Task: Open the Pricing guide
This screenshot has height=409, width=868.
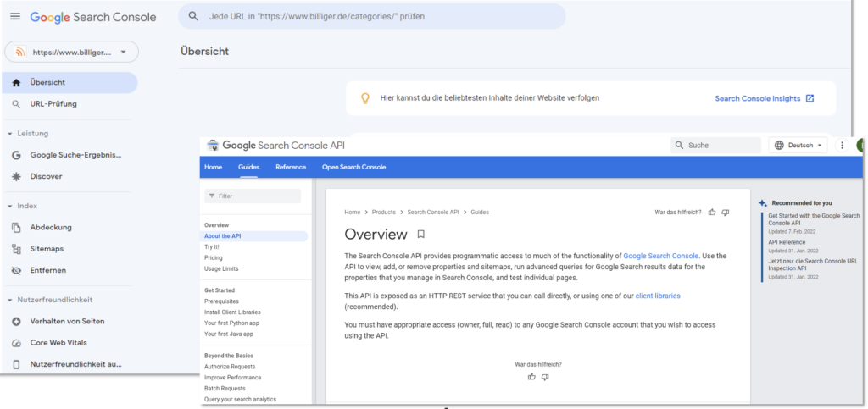Action: point(213,257)
